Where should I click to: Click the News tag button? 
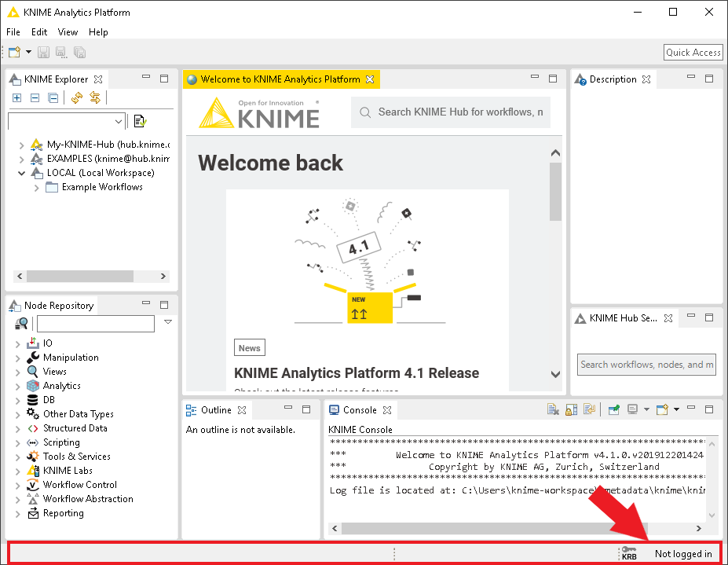pyautogui.click(x=249, y=348)
